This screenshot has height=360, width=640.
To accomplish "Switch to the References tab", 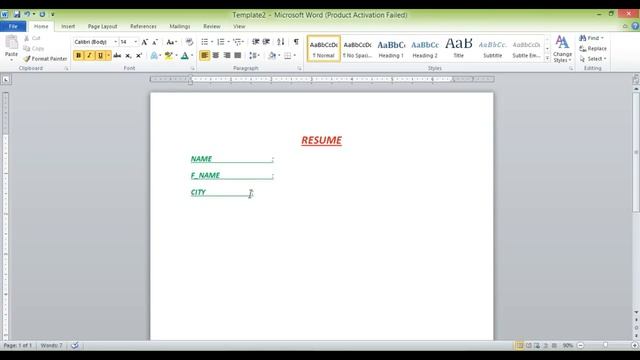I will (x=143, y=26).
